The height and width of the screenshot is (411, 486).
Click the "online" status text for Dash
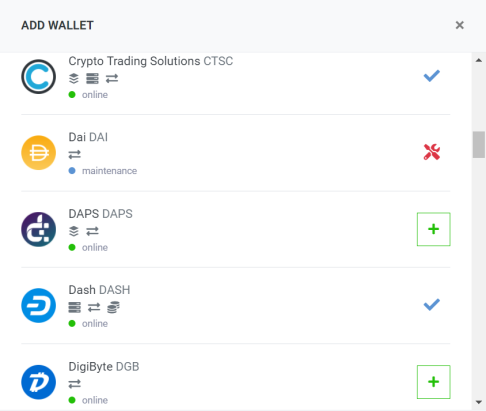tap(95, 323)
